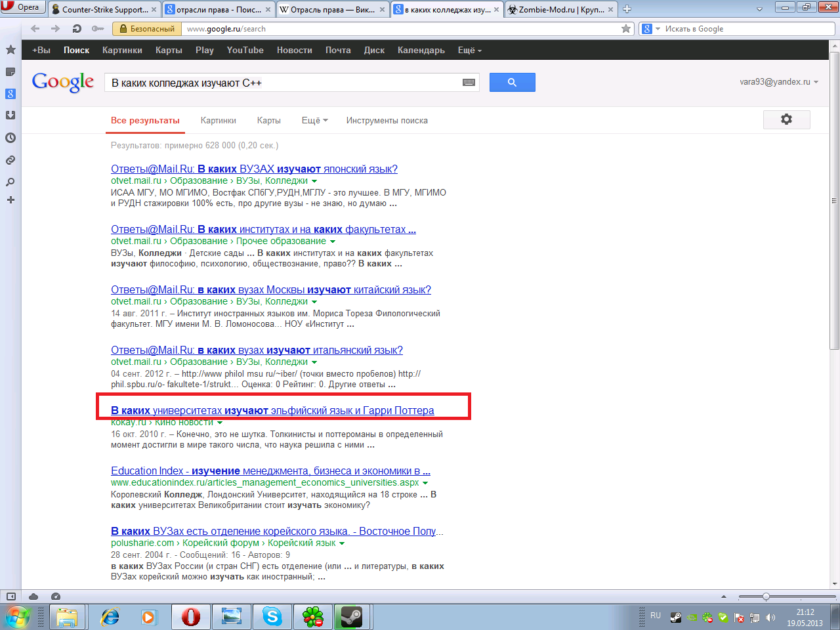Open the history clock panel
The height and width of the screenshot is (630, 840).
point(10,138)
